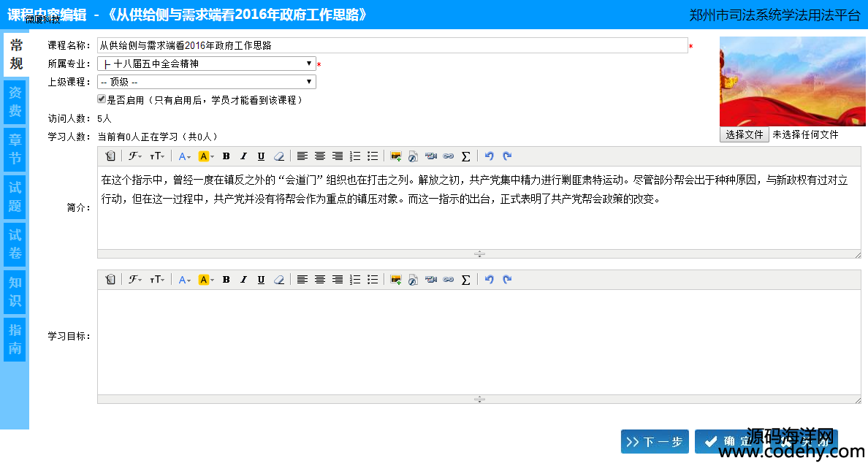Toggle italic in 简介 editor toolbar
Screen dimensions: 868x466
pos(243,156)
